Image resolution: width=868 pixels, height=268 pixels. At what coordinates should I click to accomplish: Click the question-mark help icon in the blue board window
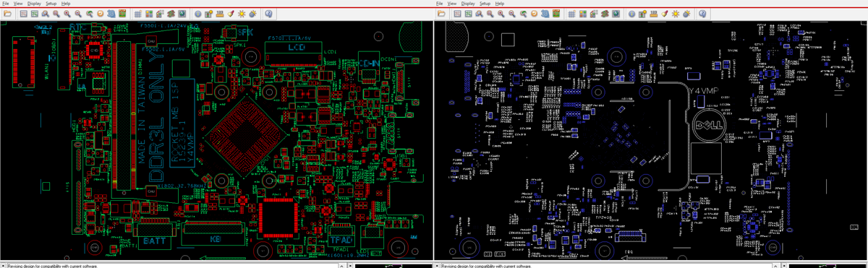coord(702,14)
